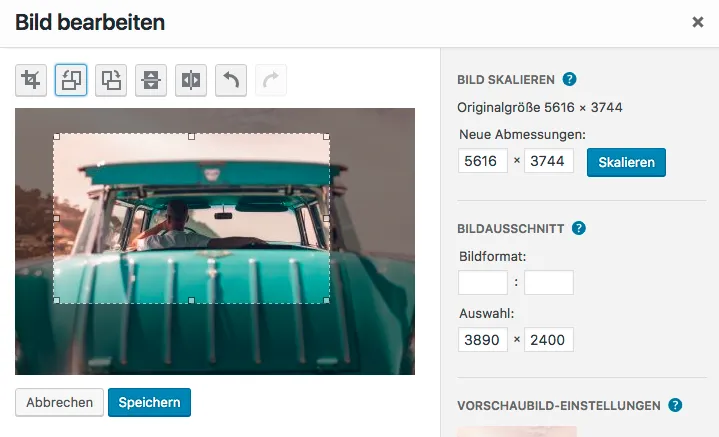Screen dimensions: 719x437
Task: Focus the new height field showing 3744
Action: tap(549, 161)
